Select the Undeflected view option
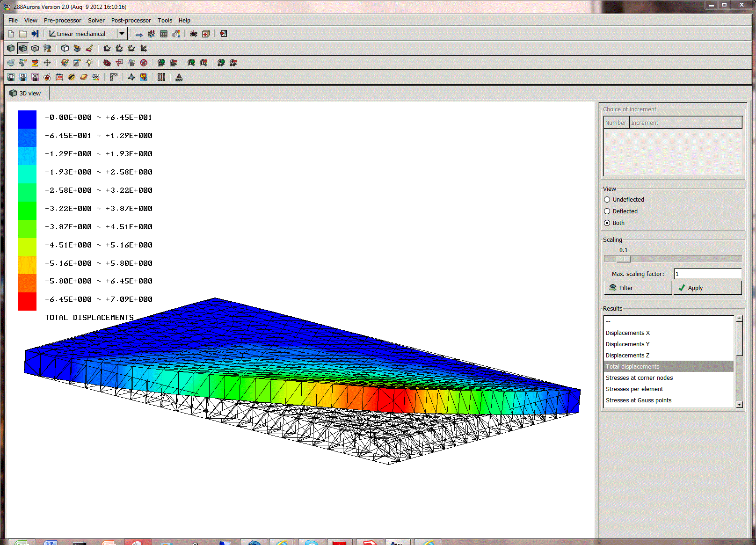The height and width of the screenshot is (545, 756). click(607, 200)
